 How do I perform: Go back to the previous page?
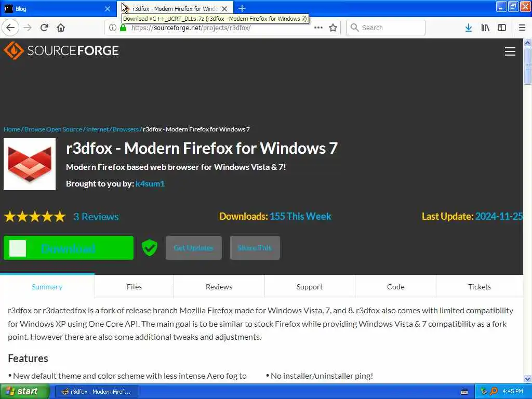coord(10,28)
